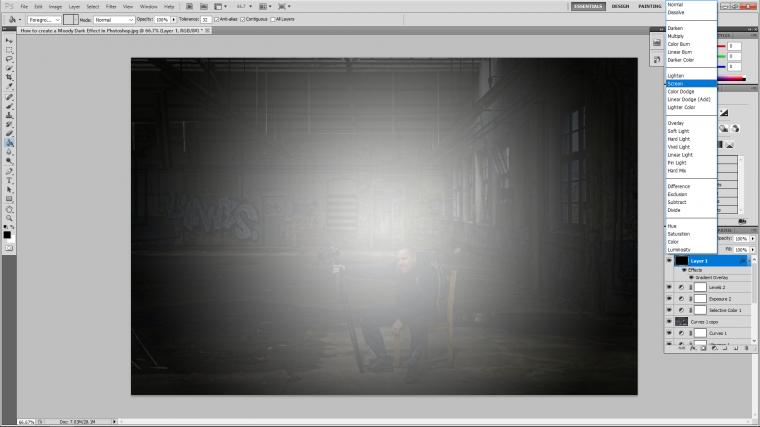
Task: Hide the Curves 1 copy layer
Action: click(669, 321)
